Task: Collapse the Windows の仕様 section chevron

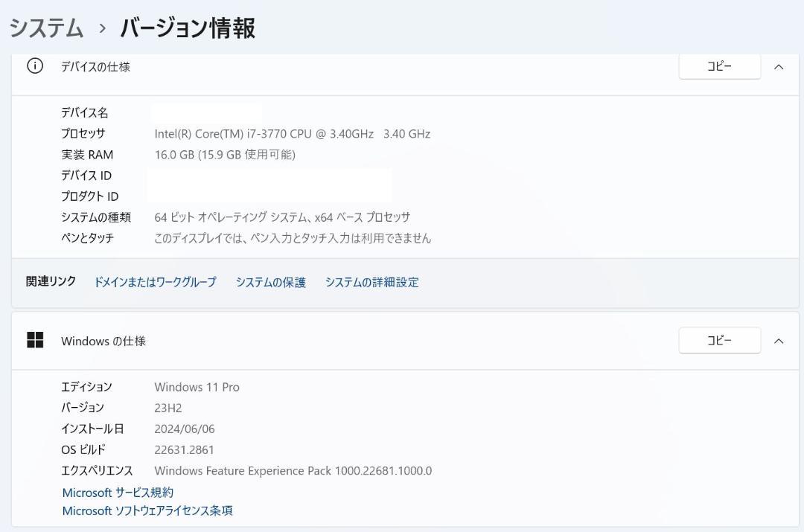Action: click(779, 341)
